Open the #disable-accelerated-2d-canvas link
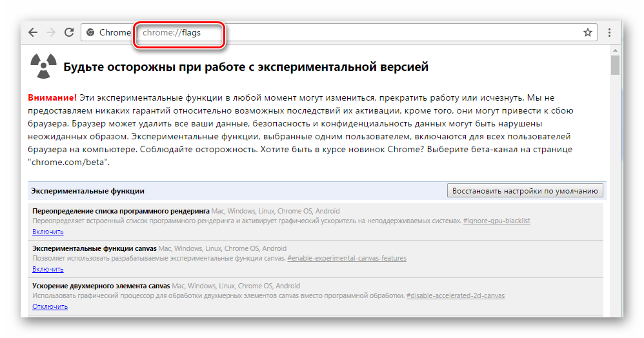The height and width of the screenshot is (338, 644). [456, 295]
